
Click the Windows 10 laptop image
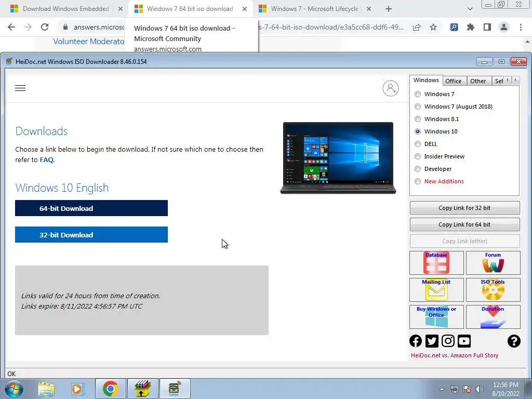[x=338, y=158]
